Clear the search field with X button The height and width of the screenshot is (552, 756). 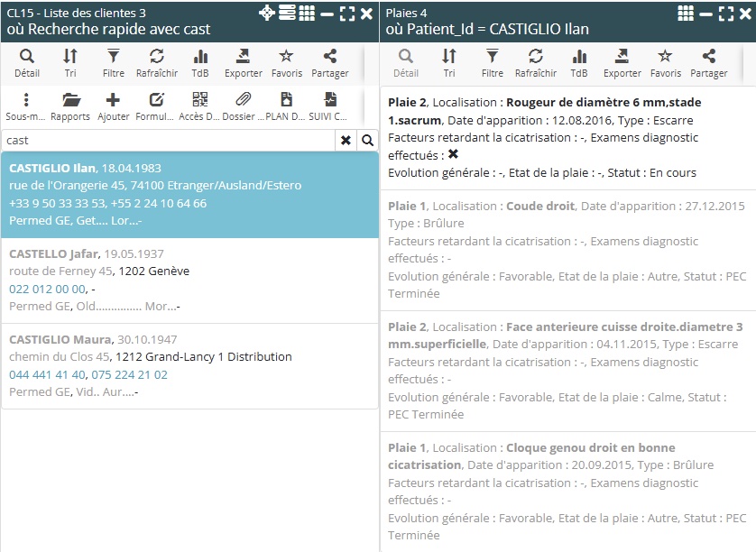(346, 141)
